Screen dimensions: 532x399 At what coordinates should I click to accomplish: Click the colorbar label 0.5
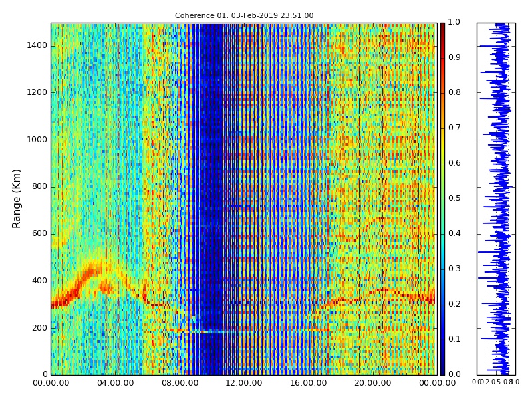(x=454, y=198)
